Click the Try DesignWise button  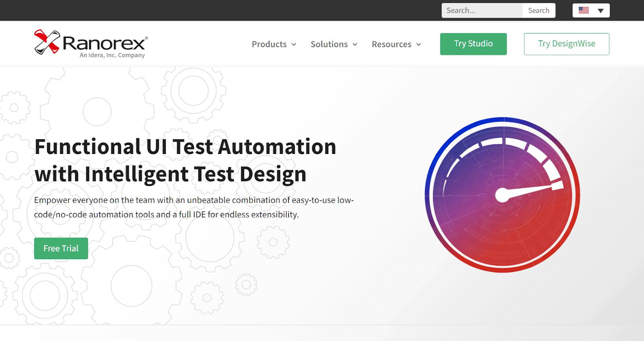(567, 44)
